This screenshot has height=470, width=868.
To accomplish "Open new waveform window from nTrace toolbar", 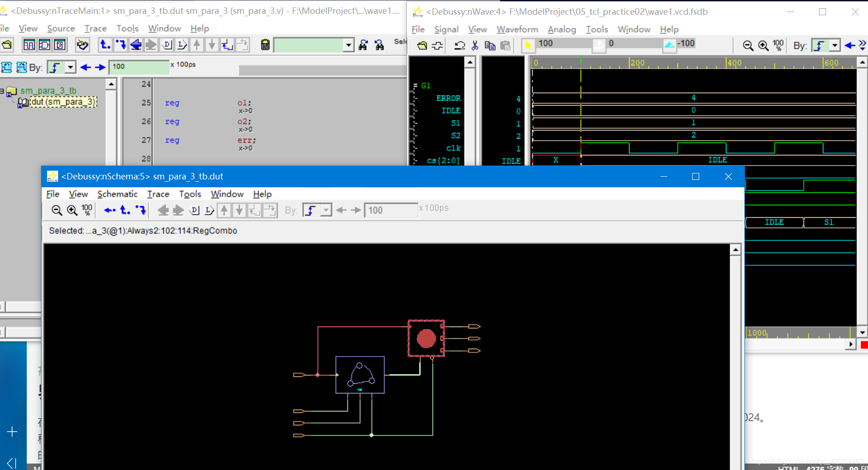I will tap(29, 45).
